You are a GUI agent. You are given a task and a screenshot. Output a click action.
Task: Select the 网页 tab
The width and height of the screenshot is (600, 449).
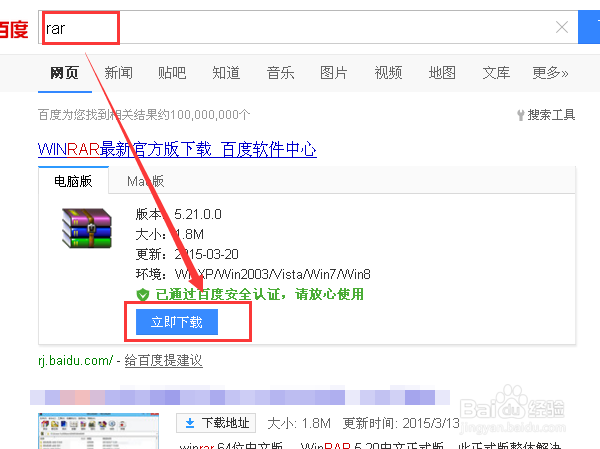click(65, 73)
